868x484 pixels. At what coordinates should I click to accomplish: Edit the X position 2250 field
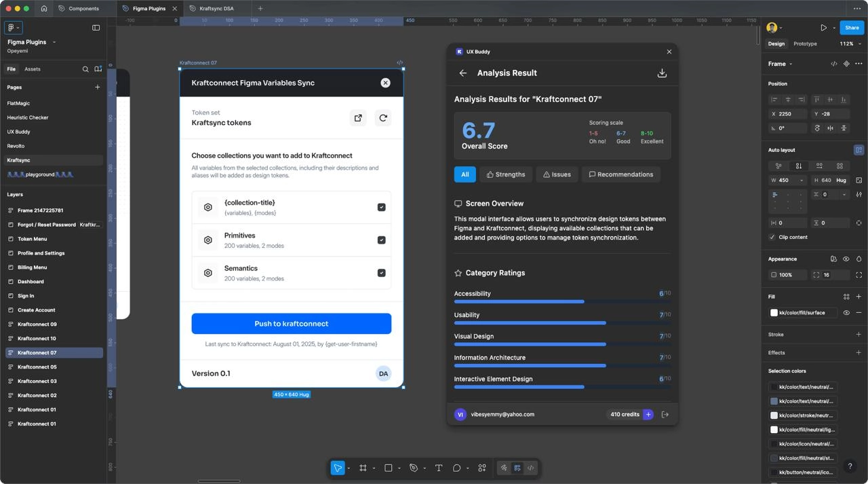(788, 114)
